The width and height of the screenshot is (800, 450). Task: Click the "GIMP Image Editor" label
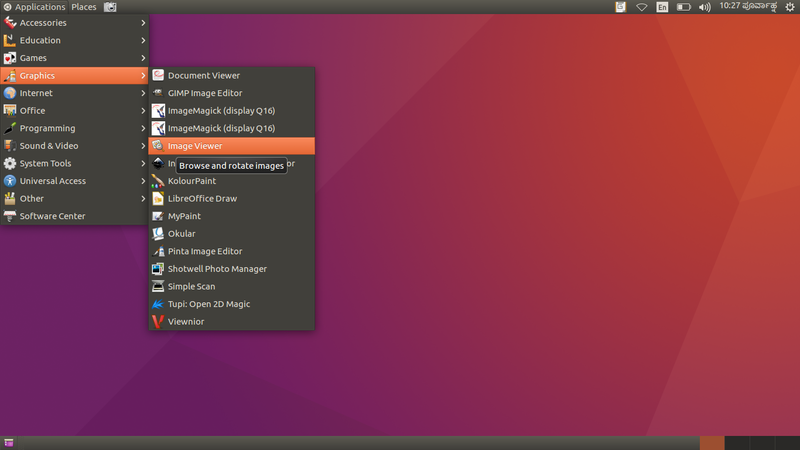(x=205, y=93)
